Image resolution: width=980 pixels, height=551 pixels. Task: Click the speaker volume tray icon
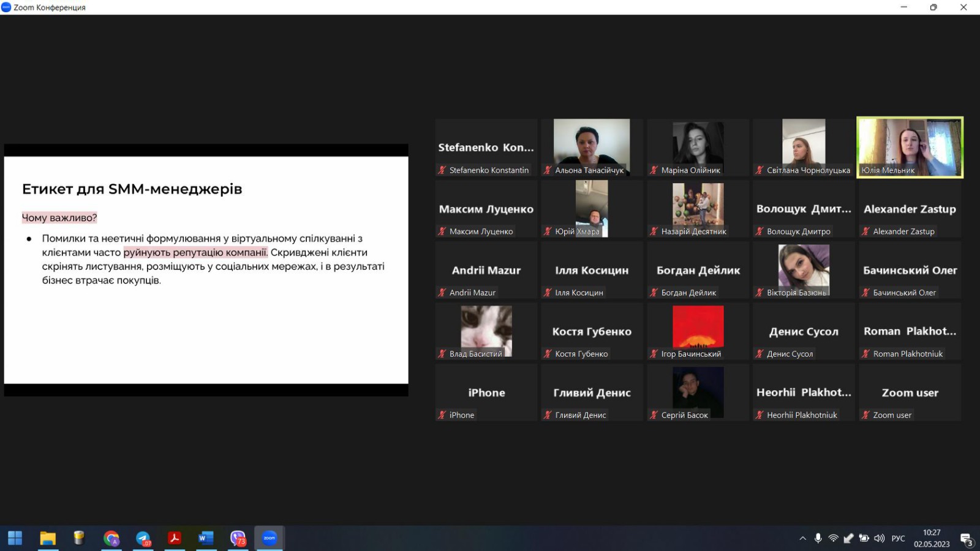click(879, 538)
